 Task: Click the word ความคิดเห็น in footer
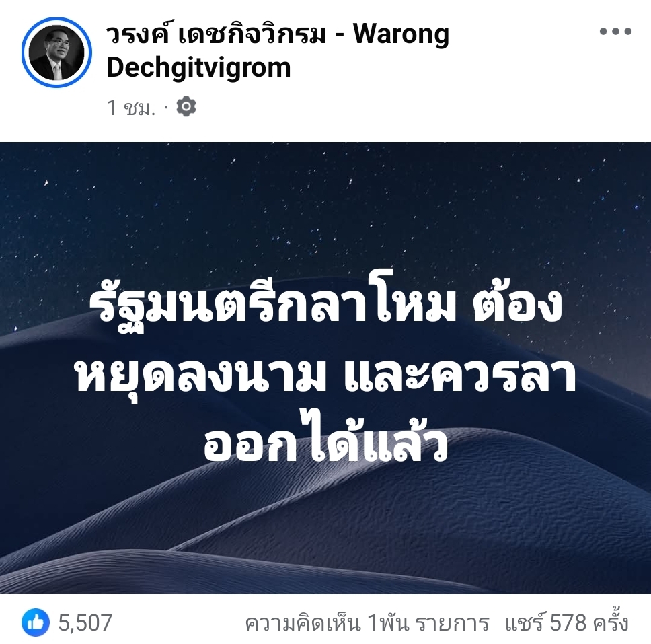click(x=303, y=623)
